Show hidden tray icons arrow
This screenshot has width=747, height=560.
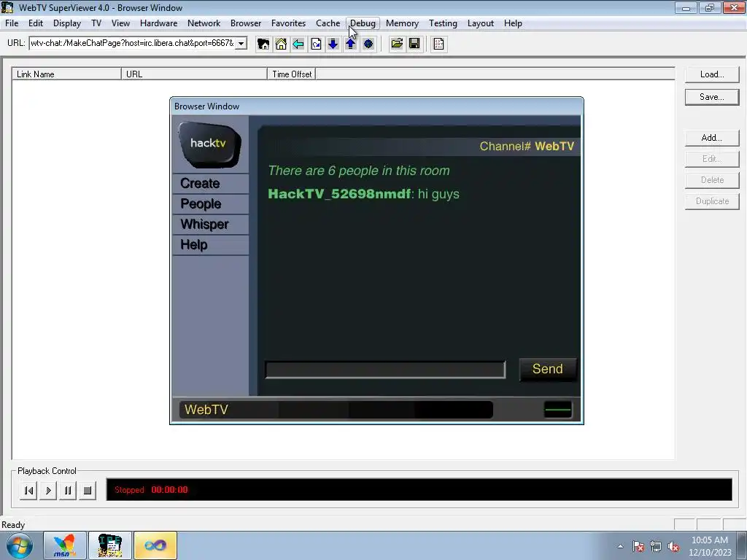620,546
